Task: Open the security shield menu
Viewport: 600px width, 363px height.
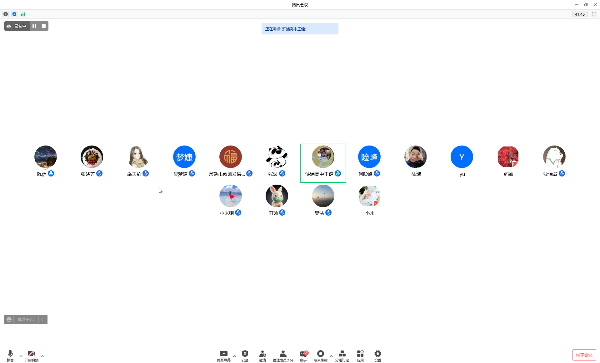Action: (245, 355)
